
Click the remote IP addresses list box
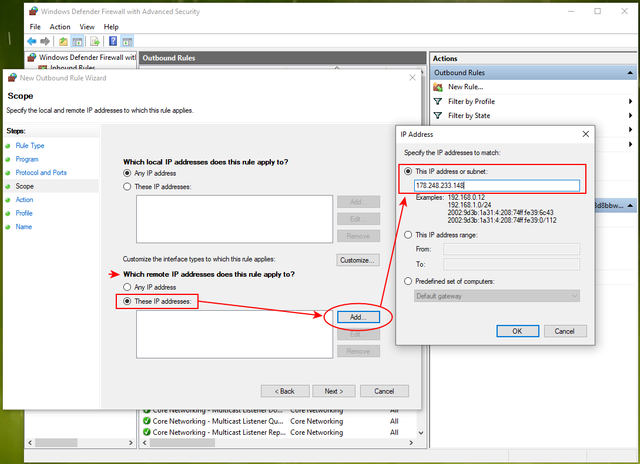[x=234, y=334]
